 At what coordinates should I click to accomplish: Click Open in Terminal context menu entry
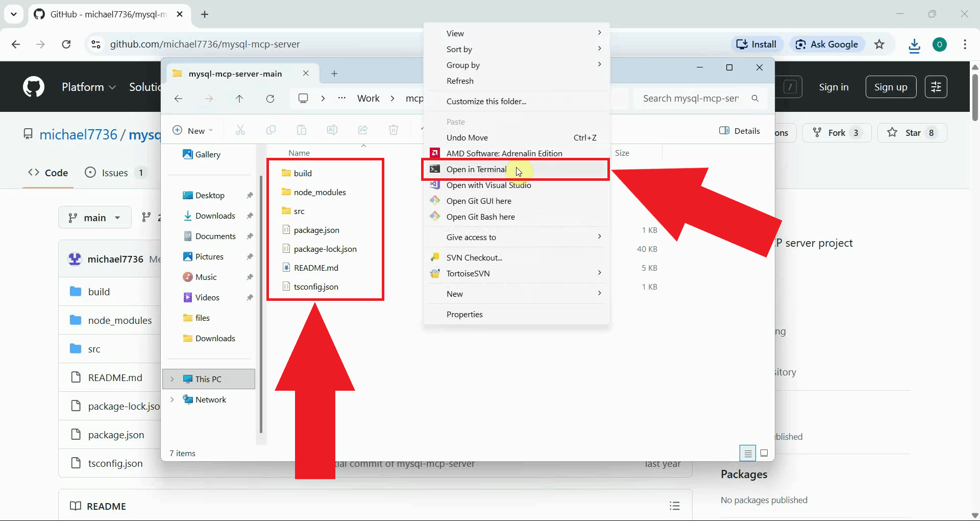[516, 169]
